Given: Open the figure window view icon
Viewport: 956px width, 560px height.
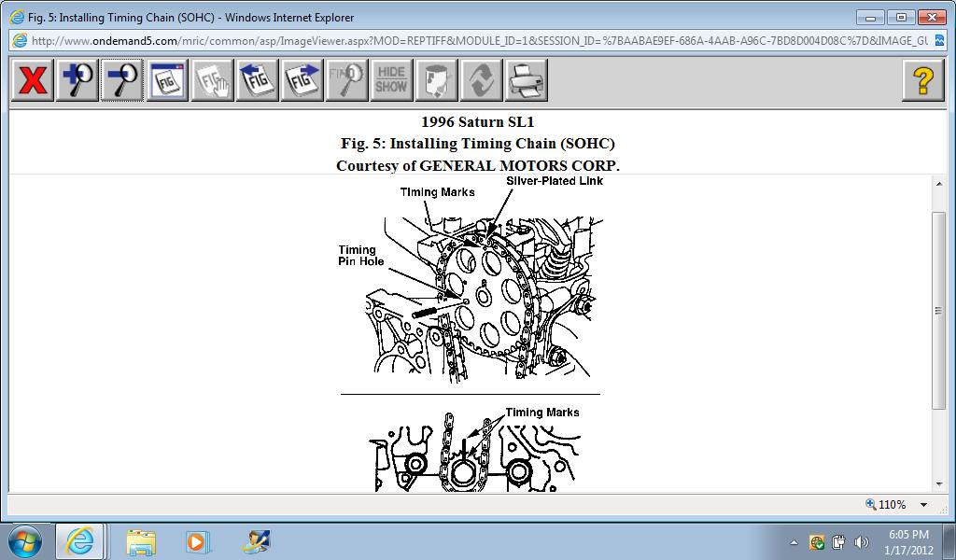Looking at the screenshot, I should coord(167,80).
